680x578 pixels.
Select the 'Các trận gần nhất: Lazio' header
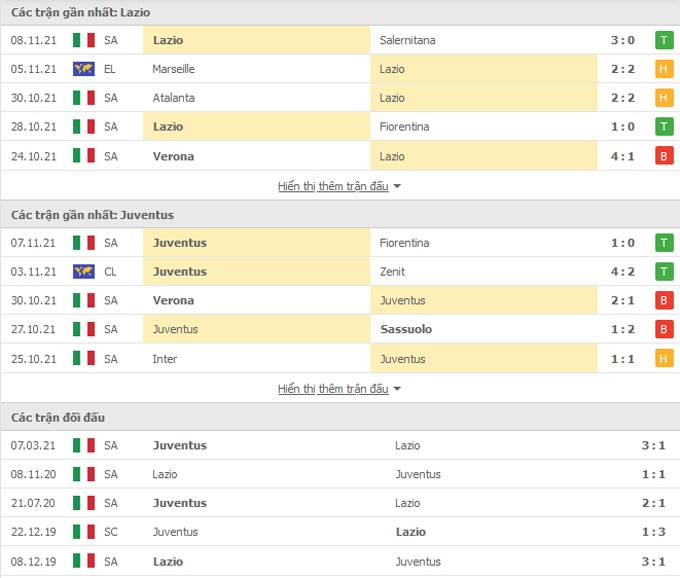point(81,12)
